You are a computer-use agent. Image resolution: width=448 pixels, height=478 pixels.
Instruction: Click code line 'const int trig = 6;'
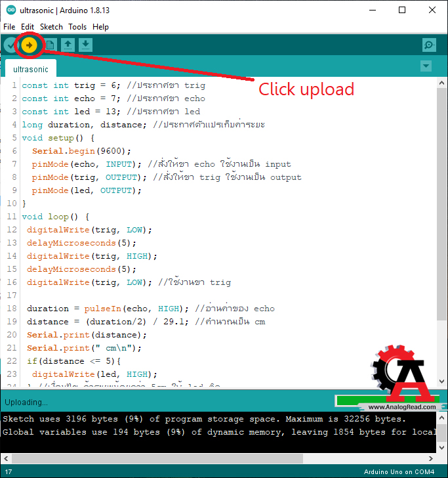click(x=71, y=85)
